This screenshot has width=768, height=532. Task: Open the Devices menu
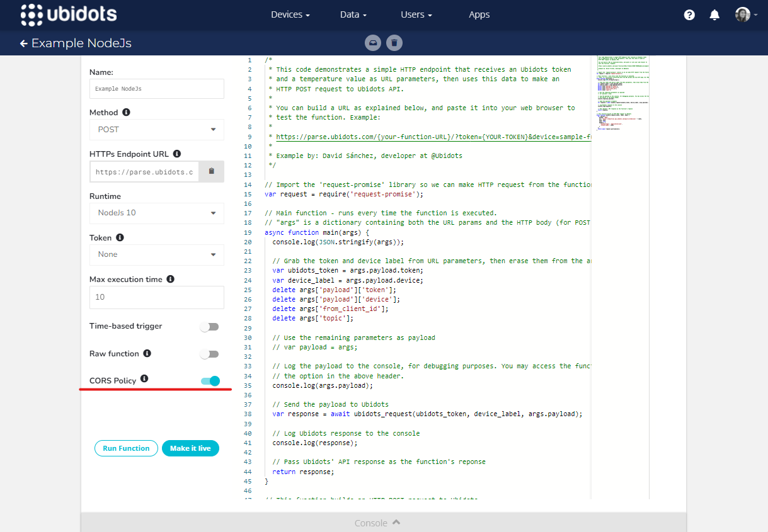pyautogui.click(x=290, y=14)
